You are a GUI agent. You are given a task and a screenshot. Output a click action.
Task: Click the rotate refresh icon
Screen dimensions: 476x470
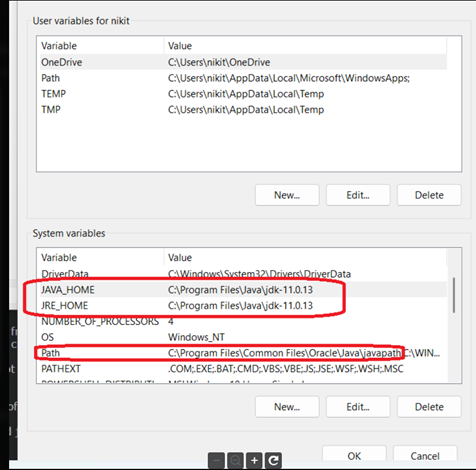click(273, 461)
